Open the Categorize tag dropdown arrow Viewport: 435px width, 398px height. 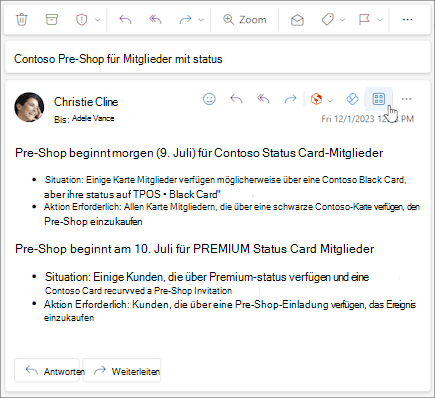(342, 20)
